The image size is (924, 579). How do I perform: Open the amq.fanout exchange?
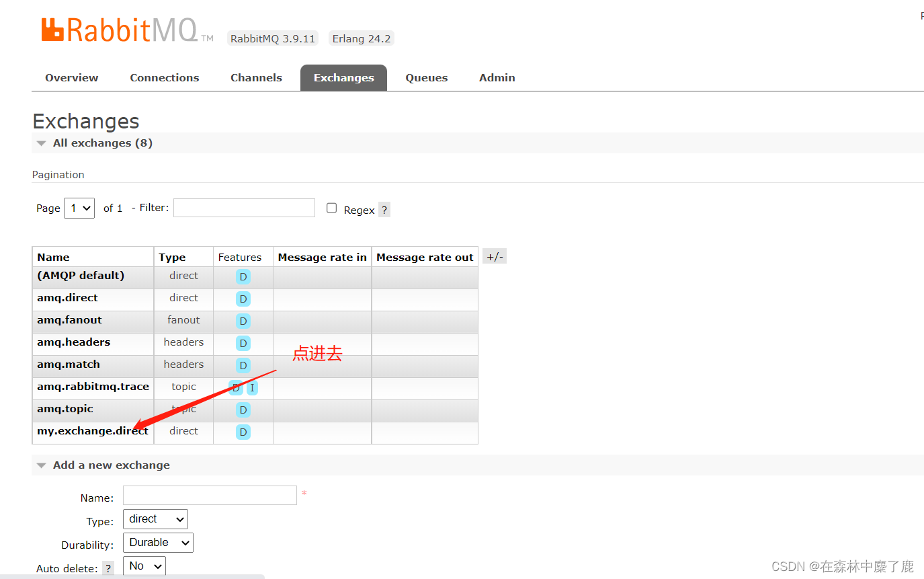point(69,319)
